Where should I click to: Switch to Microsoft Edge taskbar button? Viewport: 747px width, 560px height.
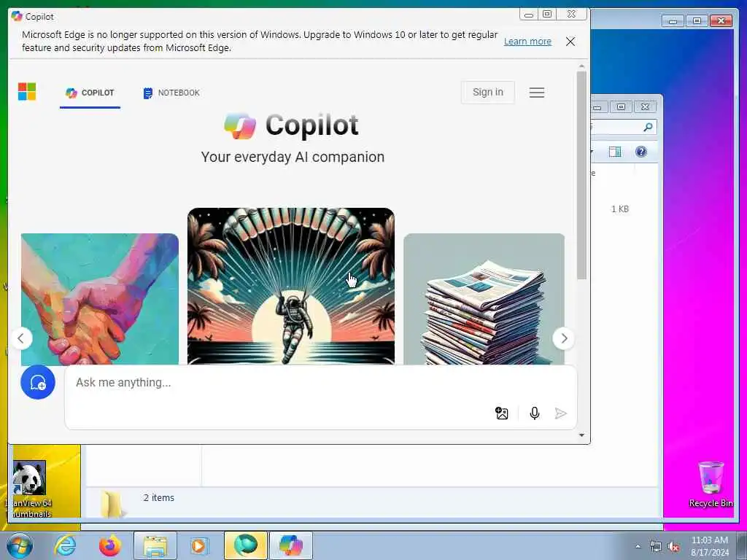245,545
